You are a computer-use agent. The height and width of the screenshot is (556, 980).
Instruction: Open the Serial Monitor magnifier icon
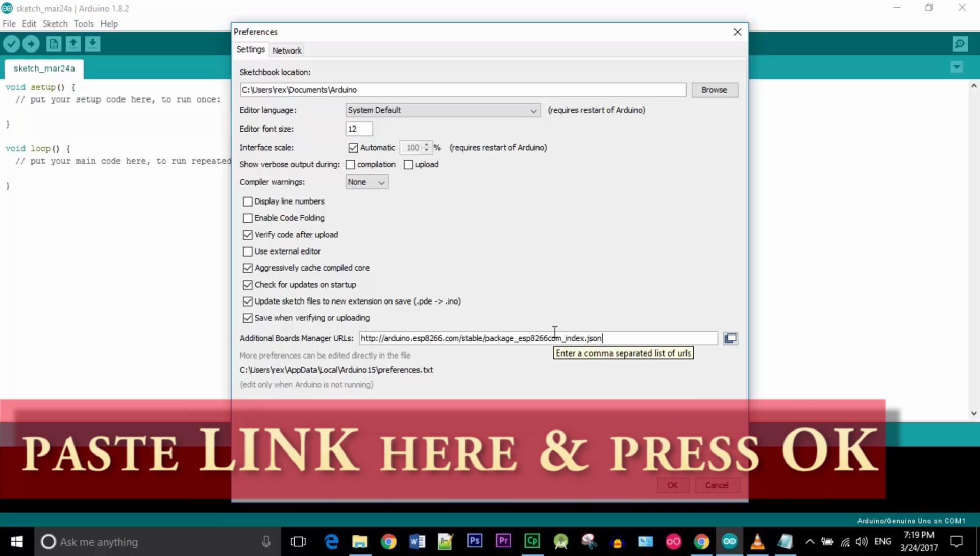960,44
